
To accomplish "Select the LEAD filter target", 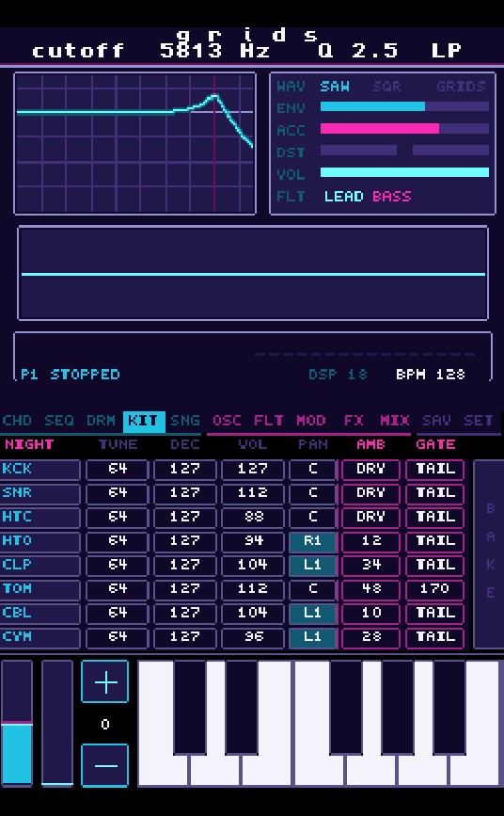I will point(344,197).
